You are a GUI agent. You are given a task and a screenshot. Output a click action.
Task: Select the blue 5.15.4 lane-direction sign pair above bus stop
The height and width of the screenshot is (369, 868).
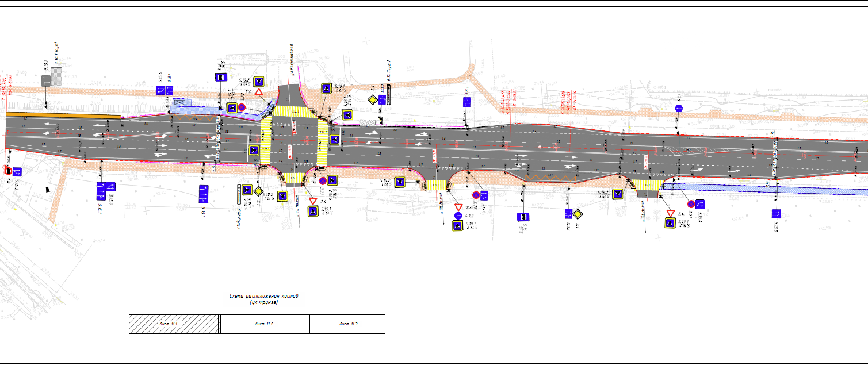tap(163, 90)
